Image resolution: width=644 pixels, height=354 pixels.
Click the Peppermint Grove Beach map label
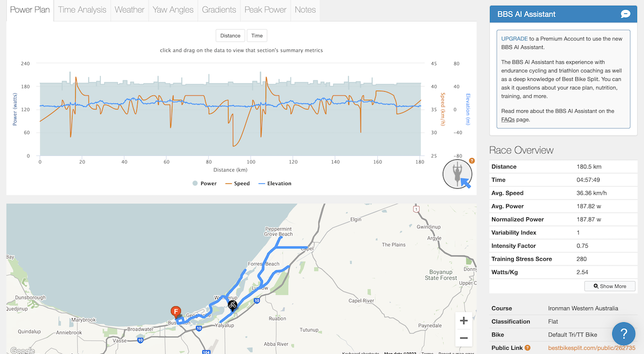(x=279, y=232)
